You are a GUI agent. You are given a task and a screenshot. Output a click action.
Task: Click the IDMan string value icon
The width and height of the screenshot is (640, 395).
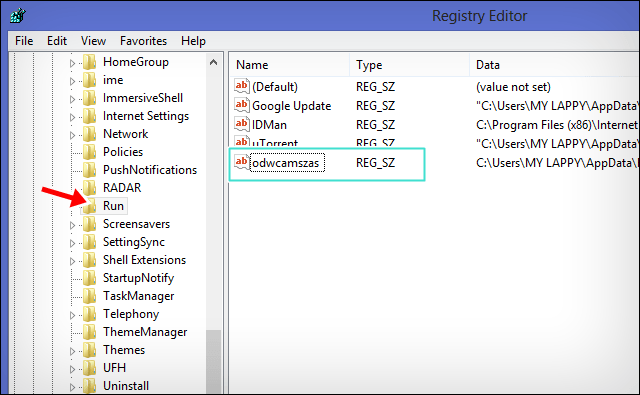click(x=242, y=124)
